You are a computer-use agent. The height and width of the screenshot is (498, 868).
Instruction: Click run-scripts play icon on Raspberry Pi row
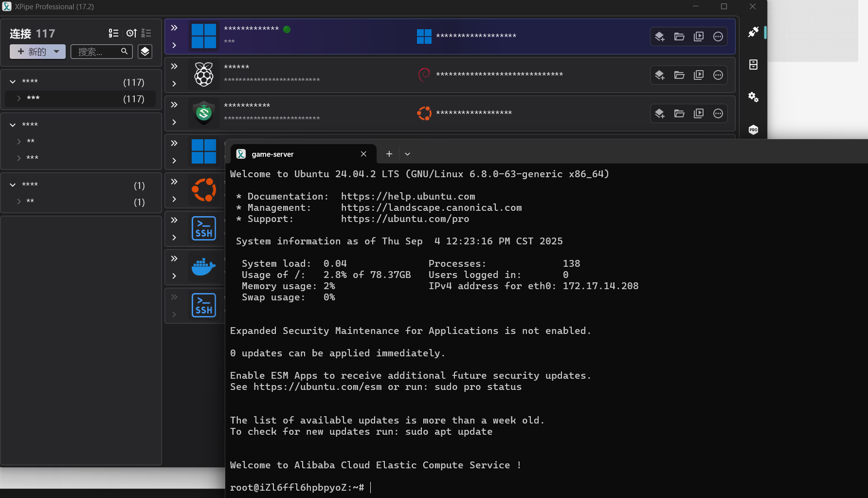(x=699, y=75)
